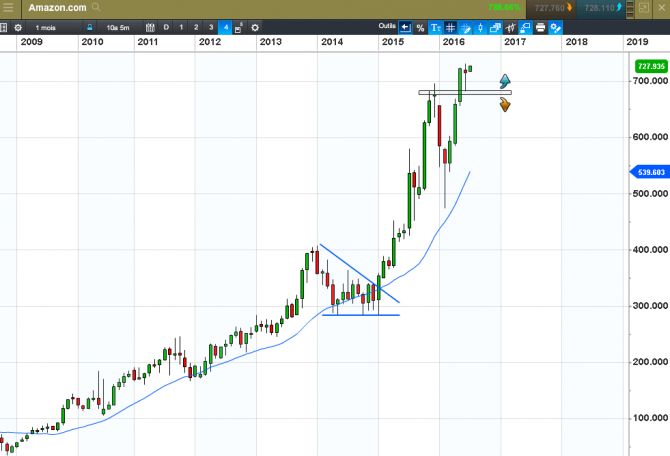Select preset 1 in the toolbar
Viewport: 670px width, 456px height.
[181, 27]
